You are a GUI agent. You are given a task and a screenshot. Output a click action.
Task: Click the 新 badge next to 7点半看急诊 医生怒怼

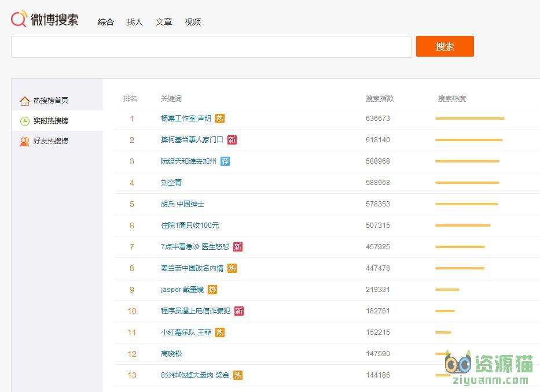coord(238,247)
